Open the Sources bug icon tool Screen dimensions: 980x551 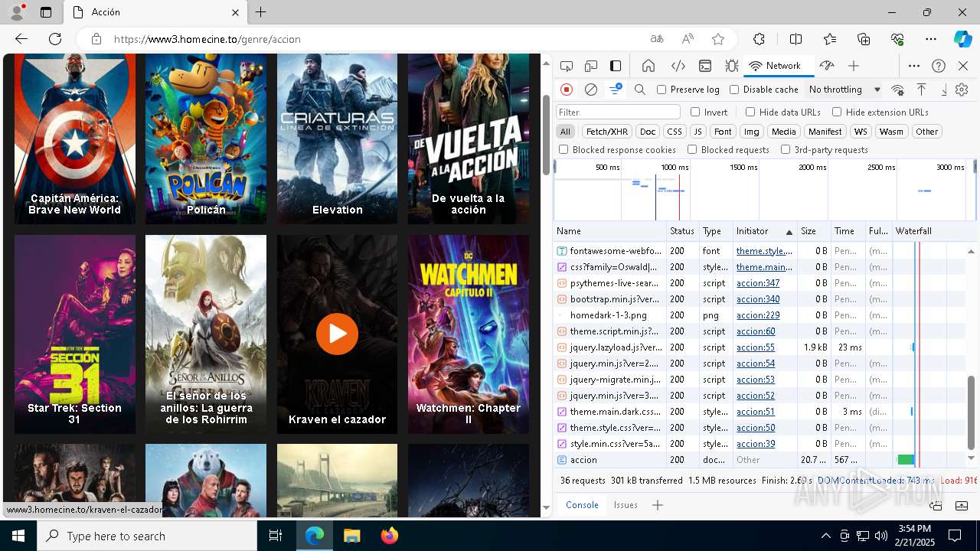(732, 66)
